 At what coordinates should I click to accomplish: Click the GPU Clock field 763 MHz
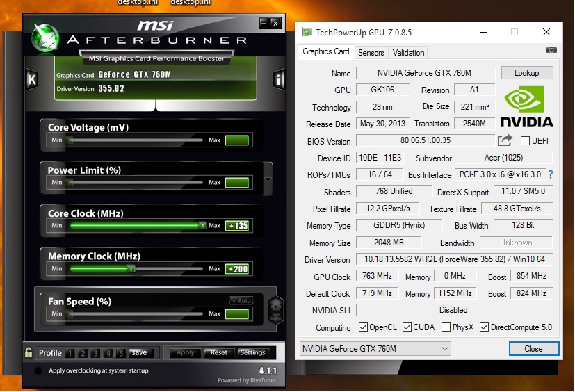377,276
